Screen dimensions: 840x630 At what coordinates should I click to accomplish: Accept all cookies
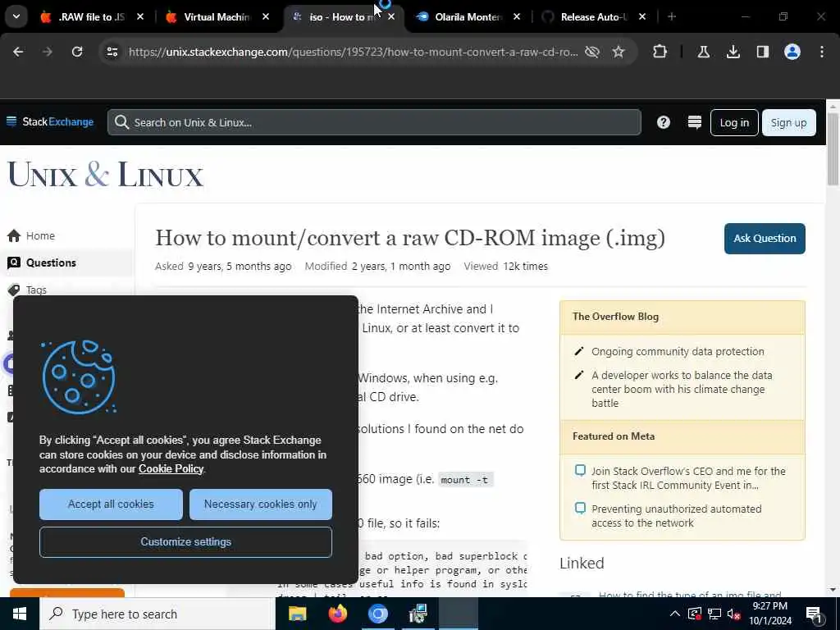[x=111, y=504]
